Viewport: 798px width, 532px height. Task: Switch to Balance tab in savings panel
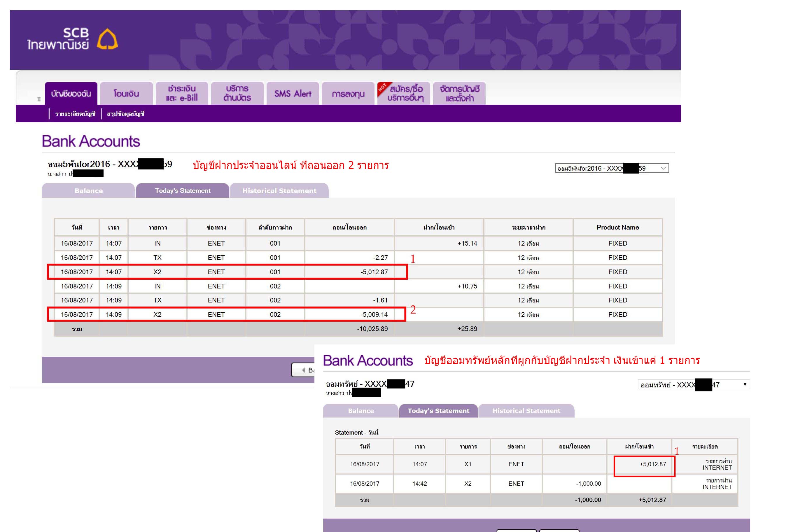(361, 411)
